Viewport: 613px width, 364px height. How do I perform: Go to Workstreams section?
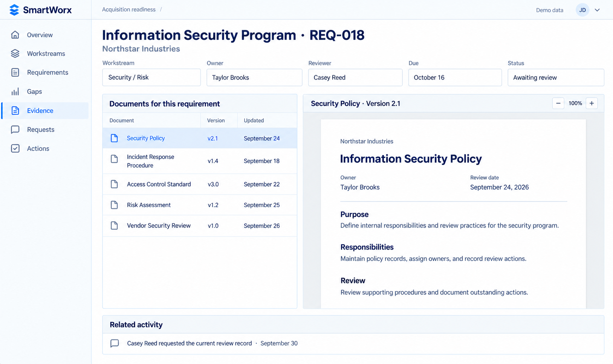45,53
